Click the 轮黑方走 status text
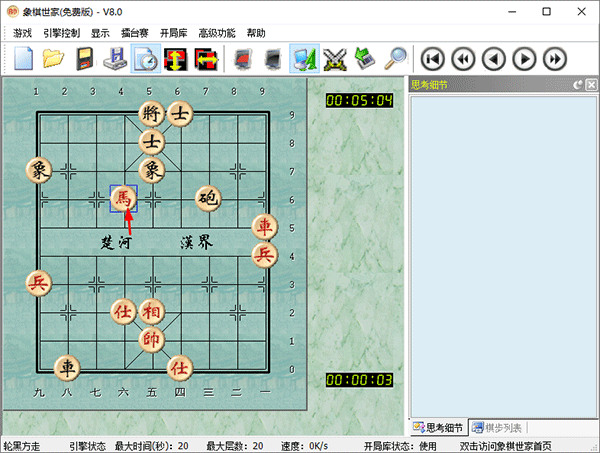 coord(22,446)
